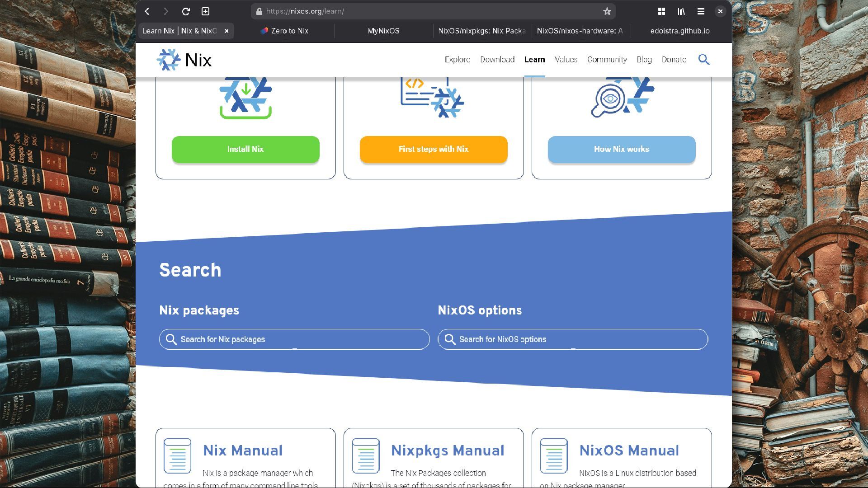Open the Donate nav link
Image resolution: width=868 pixels, height=488 pixels.
click(x=674, y=60)
